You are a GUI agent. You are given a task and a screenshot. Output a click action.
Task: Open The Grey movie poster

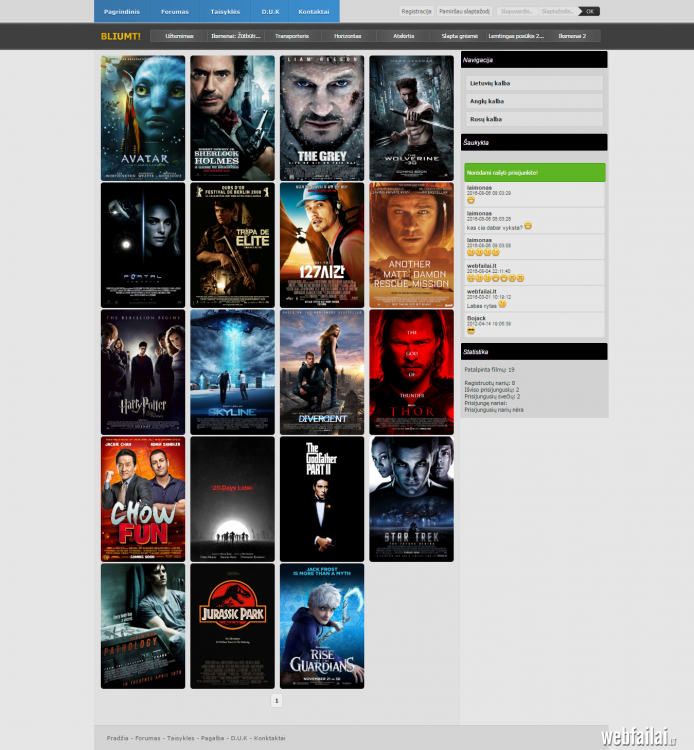(322, 118)
